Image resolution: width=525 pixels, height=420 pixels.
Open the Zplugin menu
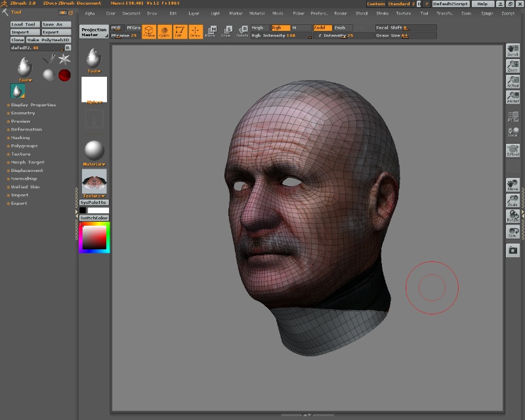487,13
